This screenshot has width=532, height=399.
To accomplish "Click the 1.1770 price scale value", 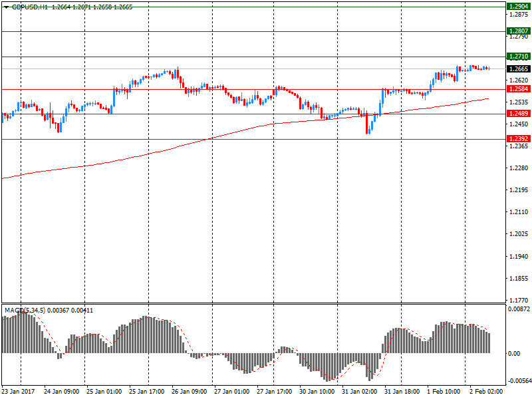I will [519, 301].
